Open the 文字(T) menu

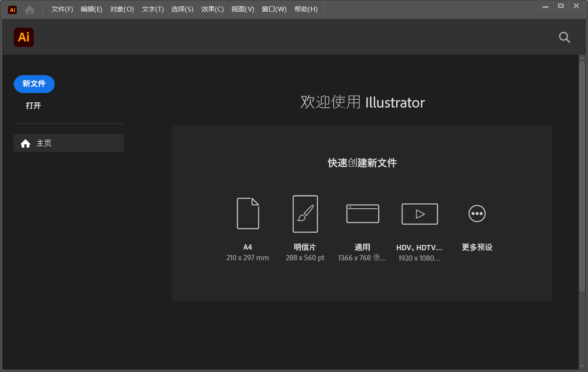153,9
